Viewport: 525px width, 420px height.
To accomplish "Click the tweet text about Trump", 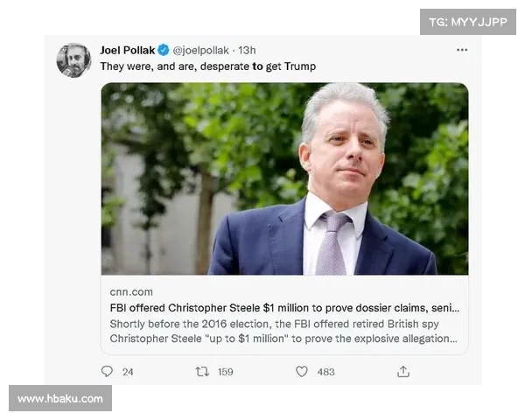I will (207, 66).
